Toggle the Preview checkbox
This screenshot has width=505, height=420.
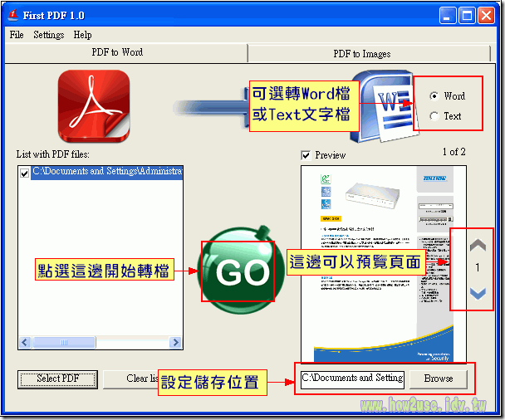click(x=306, y=155)
